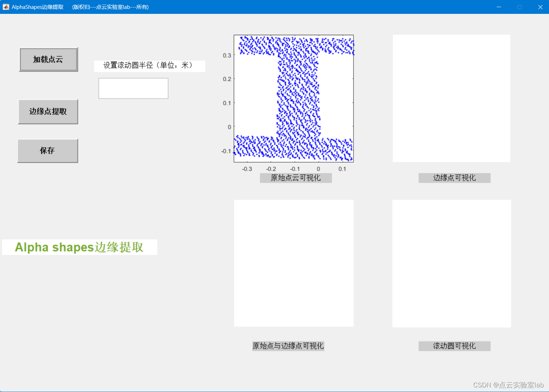Click the empty edge points display panel

tap(451, 98)
